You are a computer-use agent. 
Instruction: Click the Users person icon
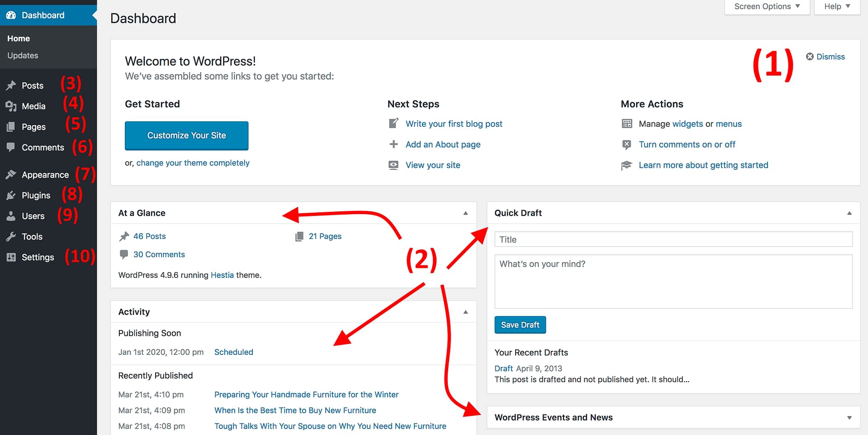11,216
